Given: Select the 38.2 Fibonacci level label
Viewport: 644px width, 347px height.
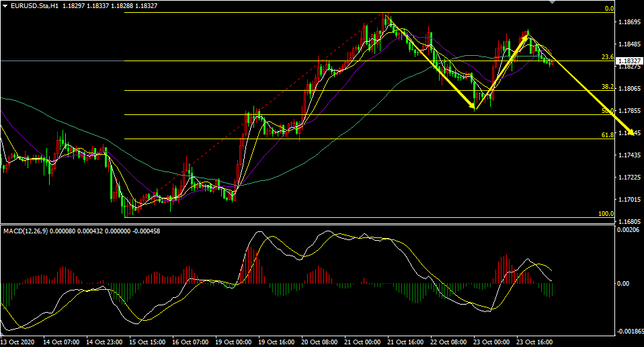Looking at the screenshot, I should [x=608, y=87].
